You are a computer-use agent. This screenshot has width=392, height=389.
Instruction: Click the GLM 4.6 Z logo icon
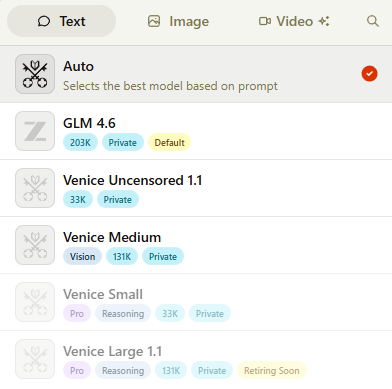click(35, 131)
